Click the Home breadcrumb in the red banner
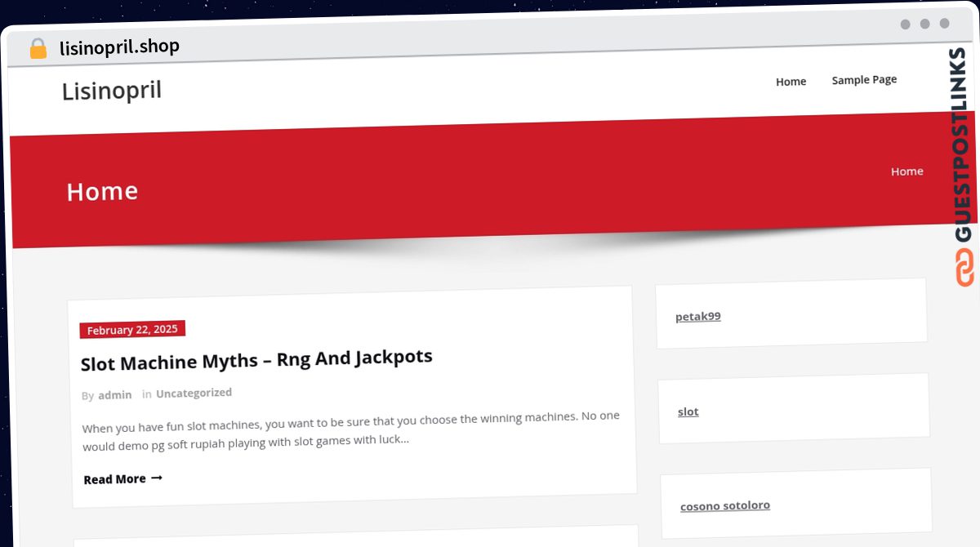The width and height of the screenshot is (980, 547). pyautogui.click(x=906, y=171)
